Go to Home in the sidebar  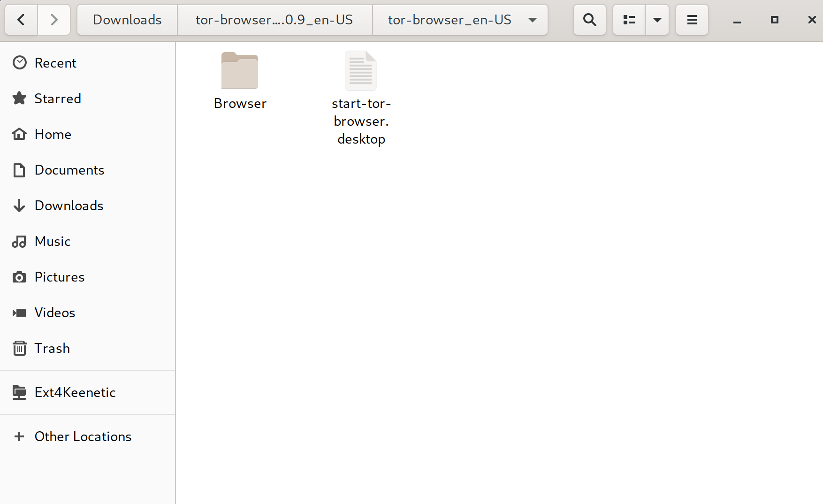pos(88,134)
